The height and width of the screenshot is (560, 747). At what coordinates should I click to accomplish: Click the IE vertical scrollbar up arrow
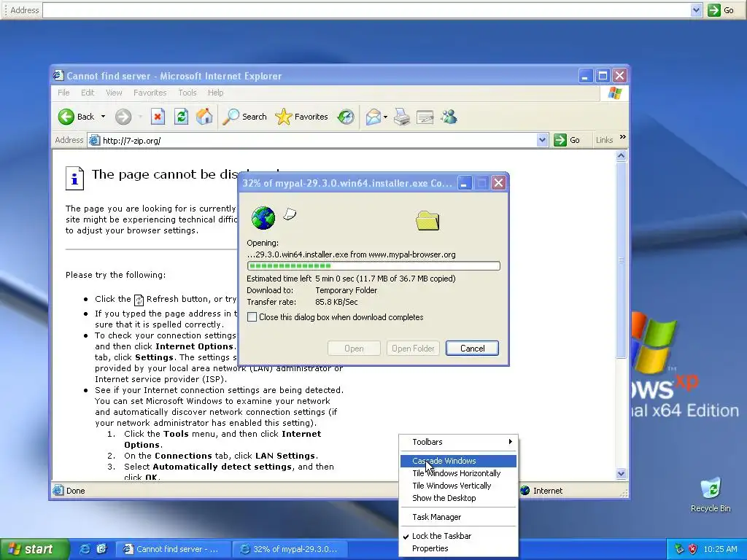621,155
